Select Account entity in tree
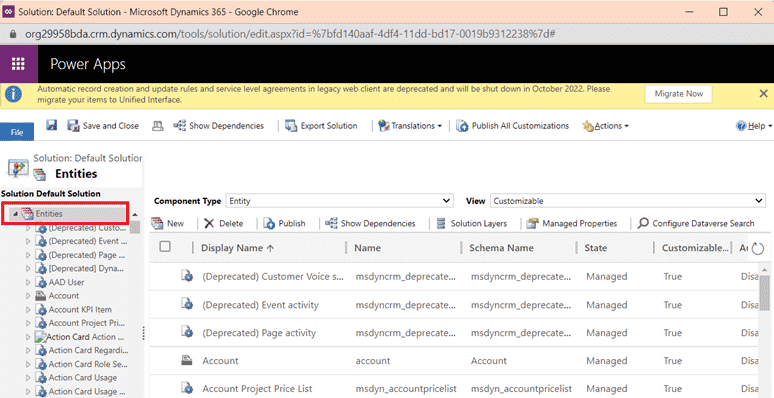The image size is (774, 398). (64, 296)
